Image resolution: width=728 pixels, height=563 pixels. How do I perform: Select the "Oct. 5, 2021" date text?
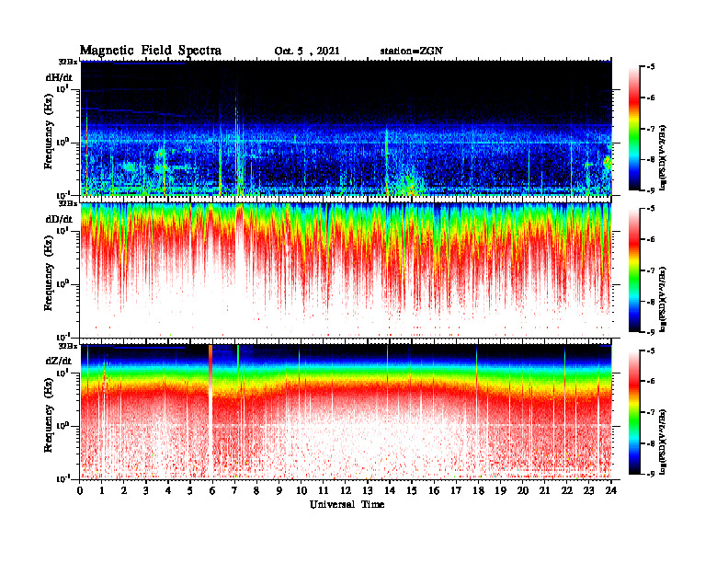tap(307, 52)
